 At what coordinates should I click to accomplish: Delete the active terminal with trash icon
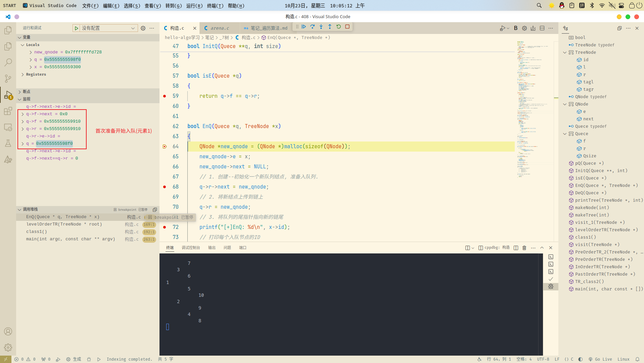pyautogui.click(x=524, y=248)
